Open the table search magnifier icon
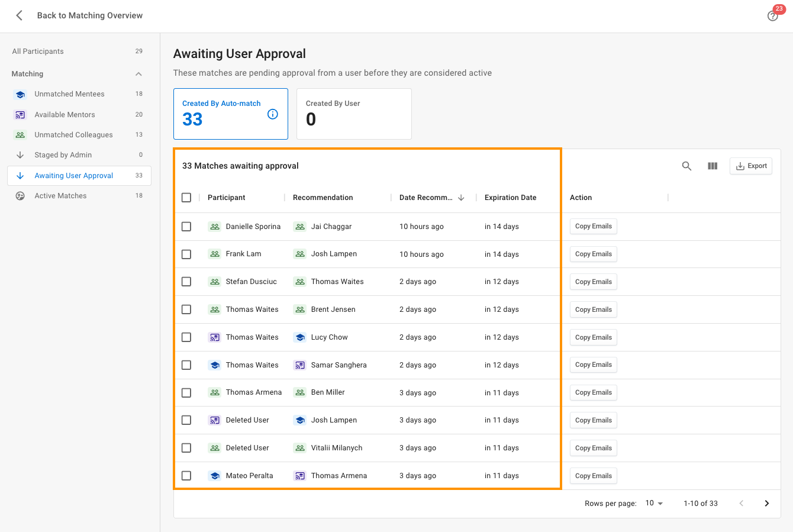Viewport: 793px width, 532px height. click(x=686, y=166)
